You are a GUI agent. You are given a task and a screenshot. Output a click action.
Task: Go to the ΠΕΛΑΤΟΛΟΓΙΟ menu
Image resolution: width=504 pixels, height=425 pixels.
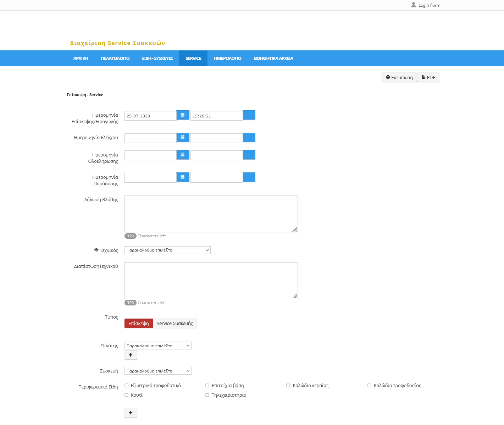pyautogui.click(x=115, y=59)
